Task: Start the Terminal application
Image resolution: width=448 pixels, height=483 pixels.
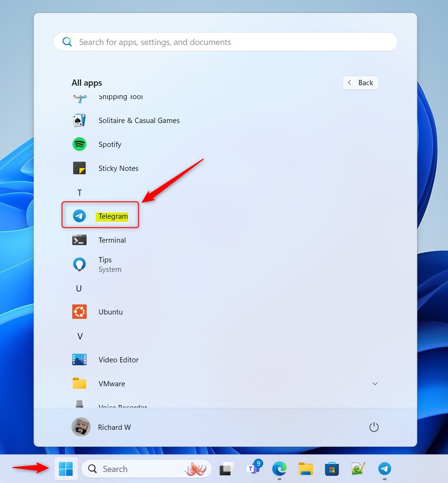Action: (112, 240)
